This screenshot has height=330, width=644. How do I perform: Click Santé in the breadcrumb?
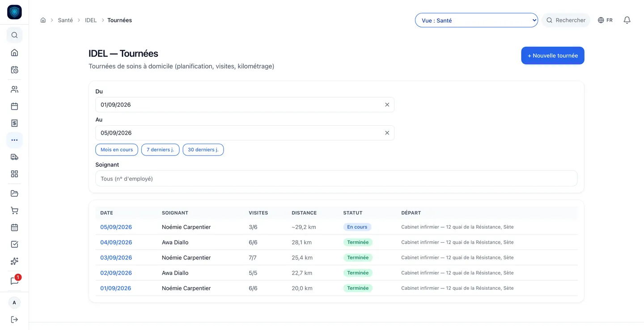click(x=65, y=20)
